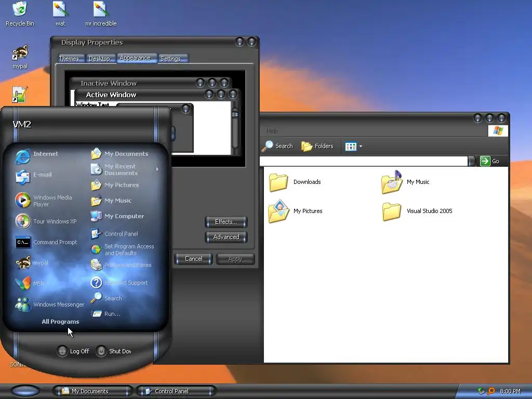Click the taskbar clock 8:00 PM
The image size is (532, 399).
click(x=510, y=391)
